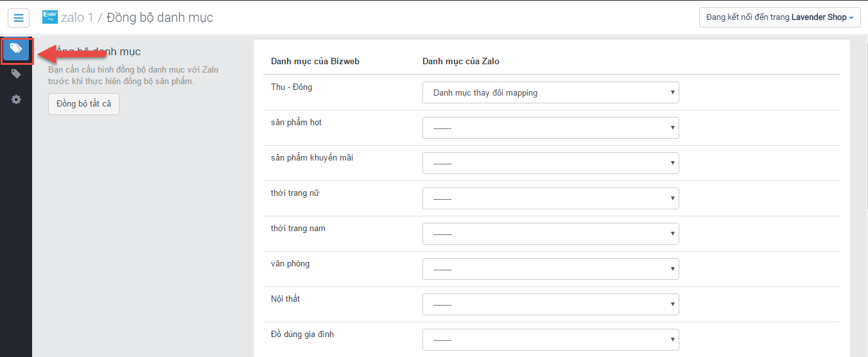The height and width of the screenshot is (357, 868).
Task: Open the 'văn phòng' category dropdown
Action: [x=550, y=269]
